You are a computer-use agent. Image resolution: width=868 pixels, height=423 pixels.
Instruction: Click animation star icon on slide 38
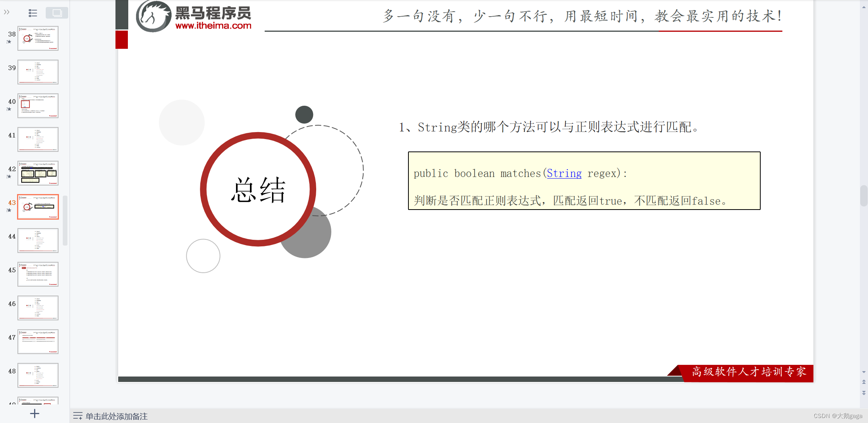point(9,42)
